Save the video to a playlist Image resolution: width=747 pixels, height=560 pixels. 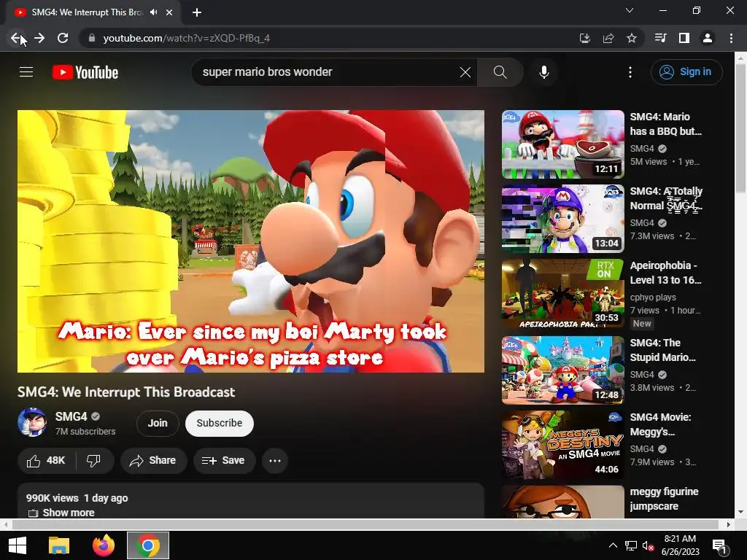pos(224,461)
